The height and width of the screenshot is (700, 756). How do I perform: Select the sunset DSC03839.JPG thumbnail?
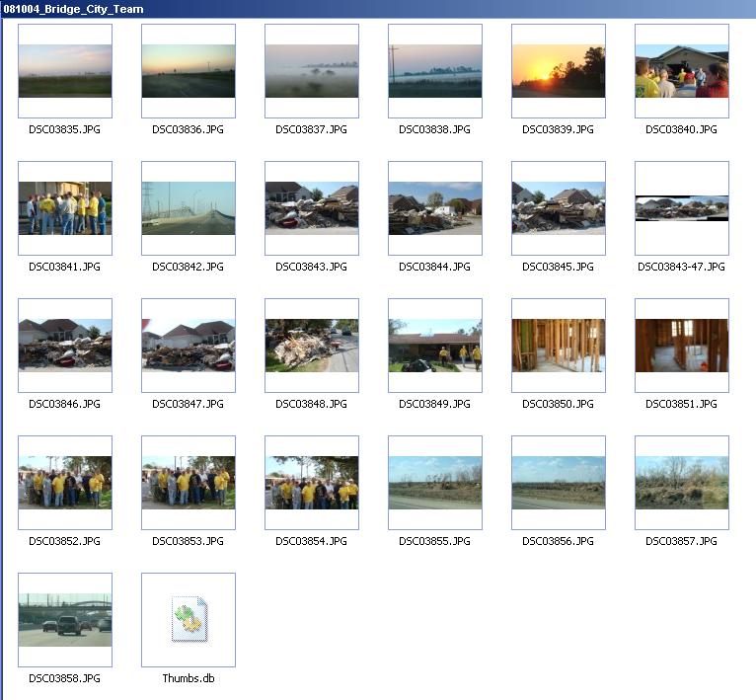[559, 71]
